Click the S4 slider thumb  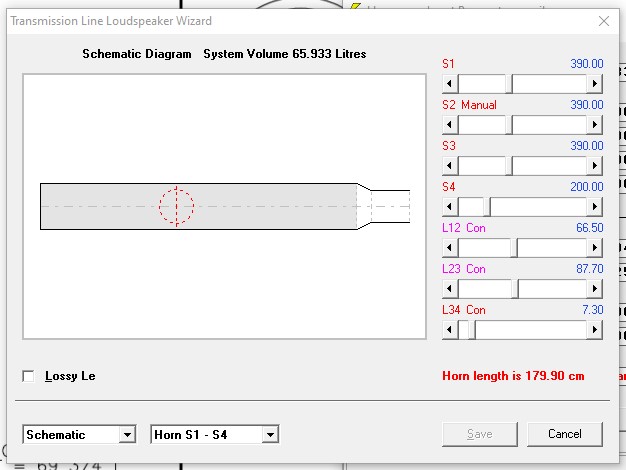pos(487,207)
